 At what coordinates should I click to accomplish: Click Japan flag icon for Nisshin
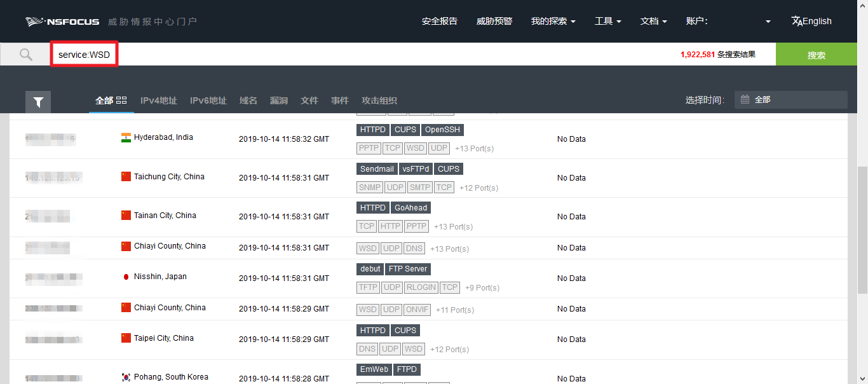(126, 277)
